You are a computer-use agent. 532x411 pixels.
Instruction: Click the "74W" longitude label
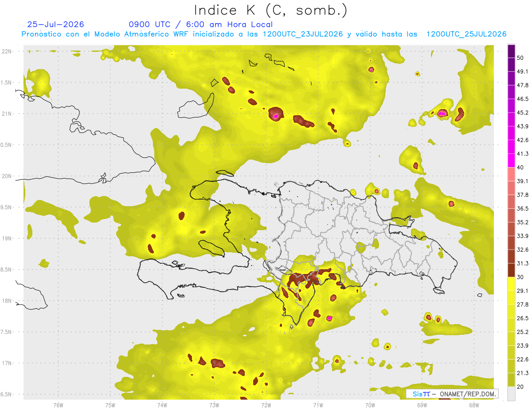pyautogui.click(x=162, y=405)
